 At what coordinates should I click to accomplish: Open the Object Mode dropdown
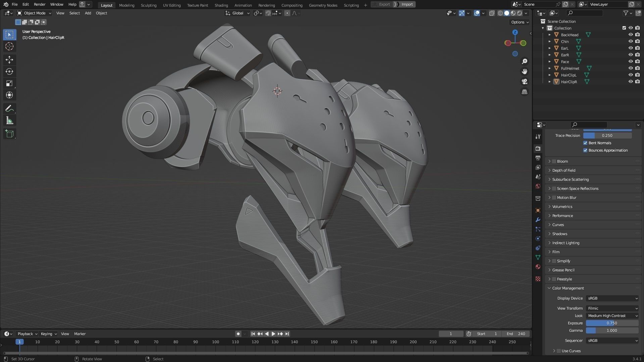(x=34, y=13)
